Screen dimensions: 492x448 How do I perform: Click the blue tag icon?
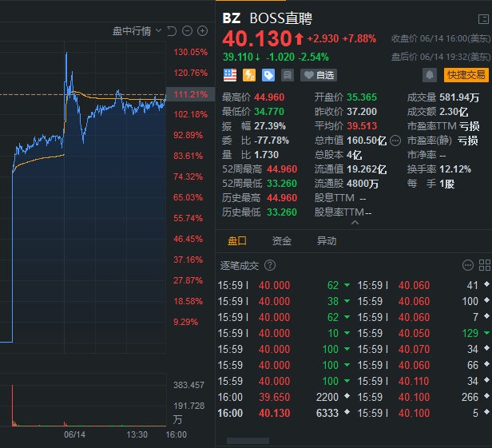click(268, 75)
